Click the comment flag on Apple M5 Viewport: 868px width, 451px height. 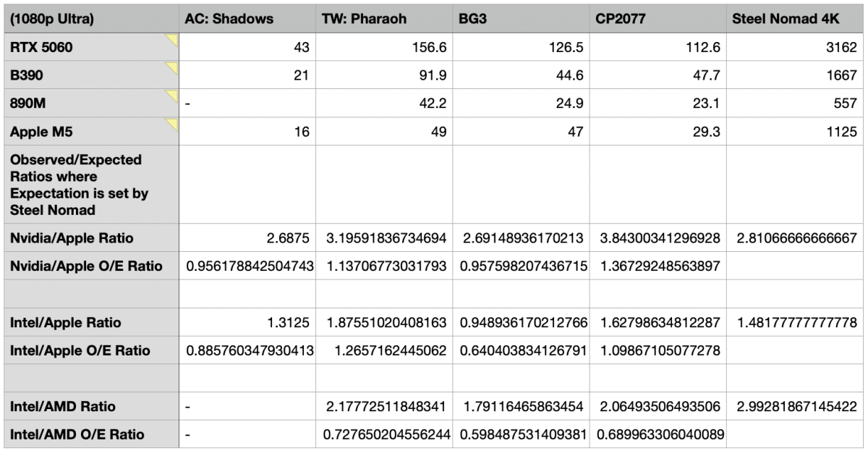click(x=171, y=125)
